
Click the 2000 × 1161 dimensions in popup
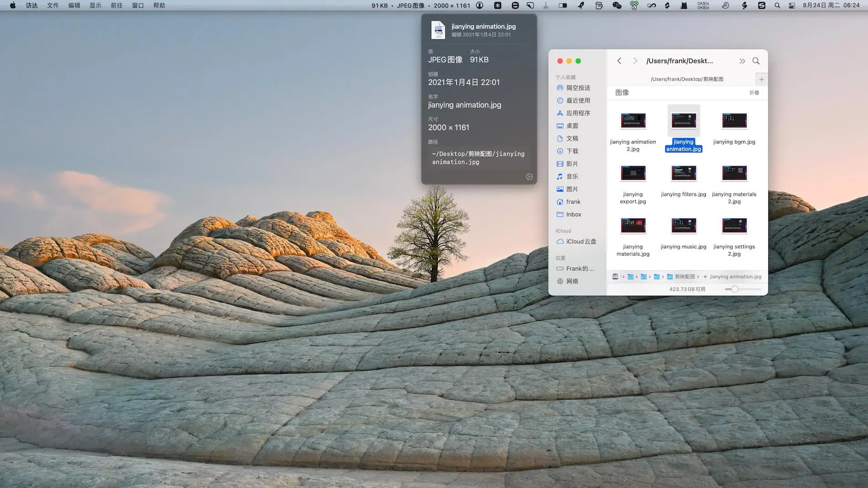449,127
